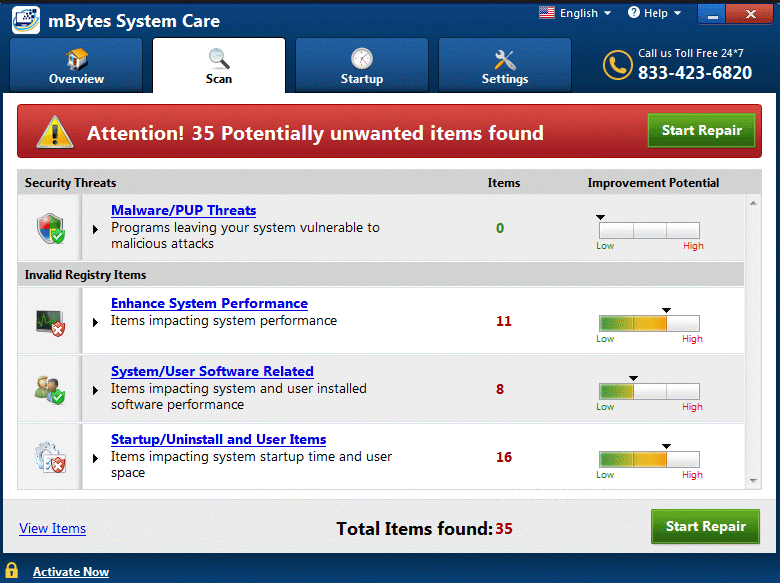
Task: Click the Enhance System Performance improvement potential bar
Action: (648, 323)
